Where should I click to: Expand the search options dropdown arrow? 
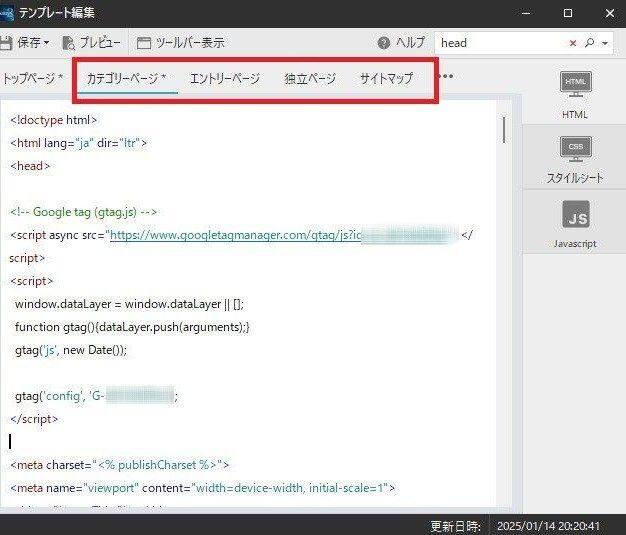pos(605,43)
